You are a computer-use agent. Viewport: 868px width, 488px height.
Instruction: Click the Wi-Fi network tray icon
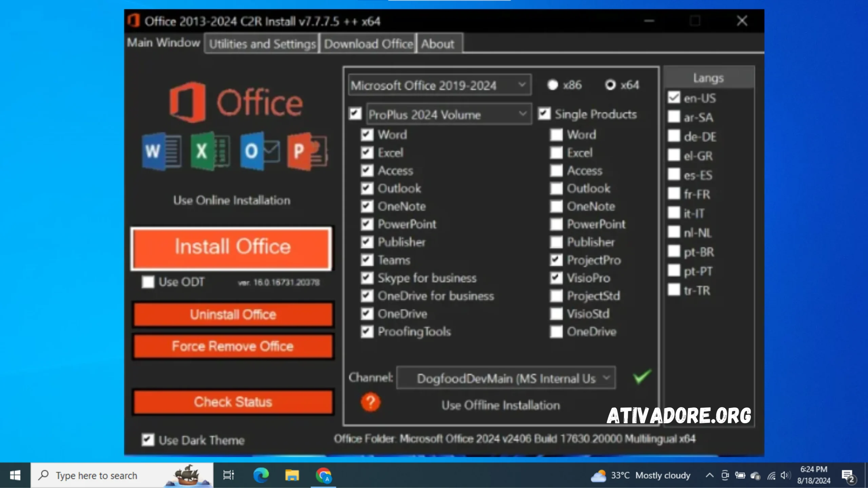tap(771, 475)
